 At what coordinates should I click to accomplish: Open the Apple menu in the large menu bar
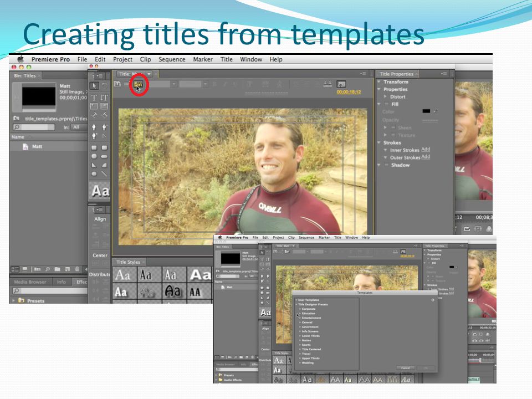tap(21, 59)
